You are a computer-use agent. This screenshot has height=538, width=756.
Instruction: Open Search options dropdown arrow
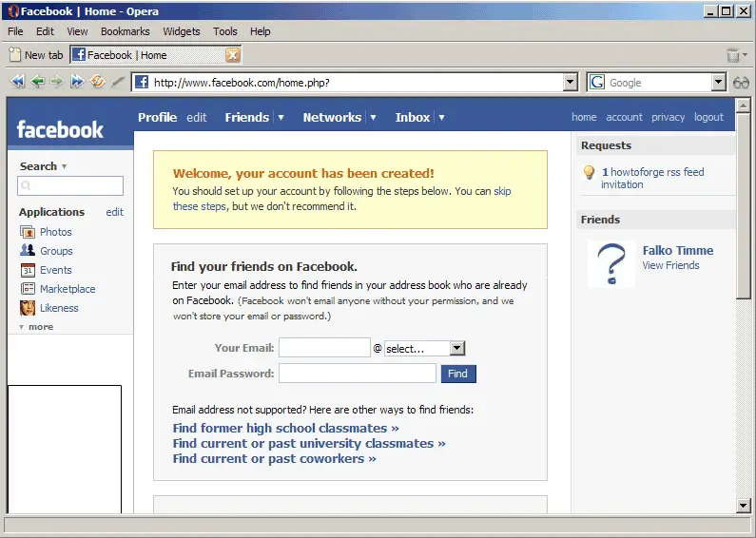[x=64, y=166]
